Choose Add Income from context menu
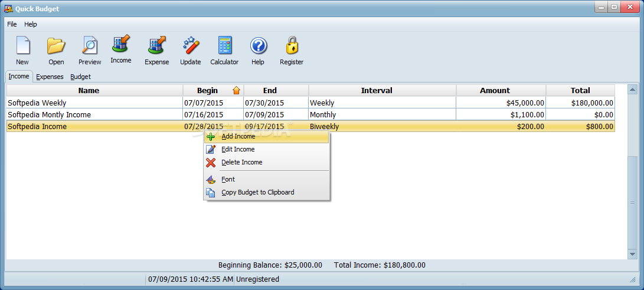Image resolution: width=644 pixels, height=290 pixels. [x=267, y=137]
